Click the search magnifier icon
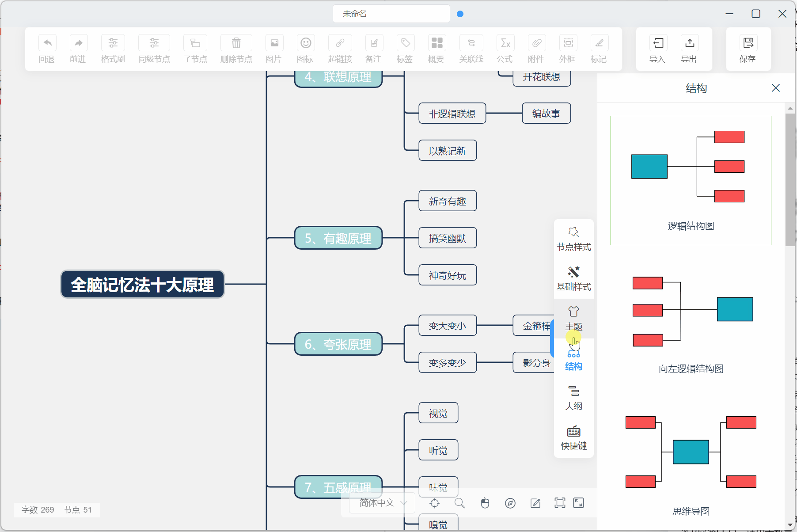This screenshot has height=532, width=797. 460,503
